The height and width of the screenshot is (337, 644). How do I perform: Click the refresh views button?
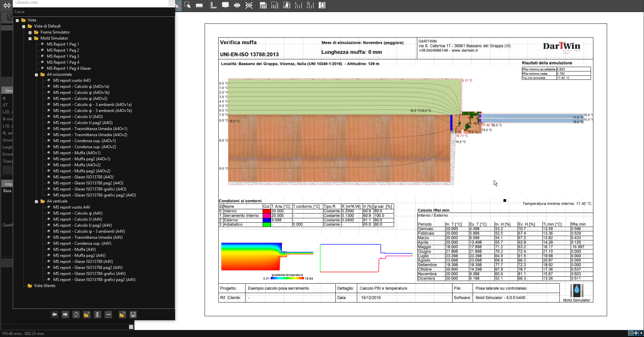tap(76, 315)
